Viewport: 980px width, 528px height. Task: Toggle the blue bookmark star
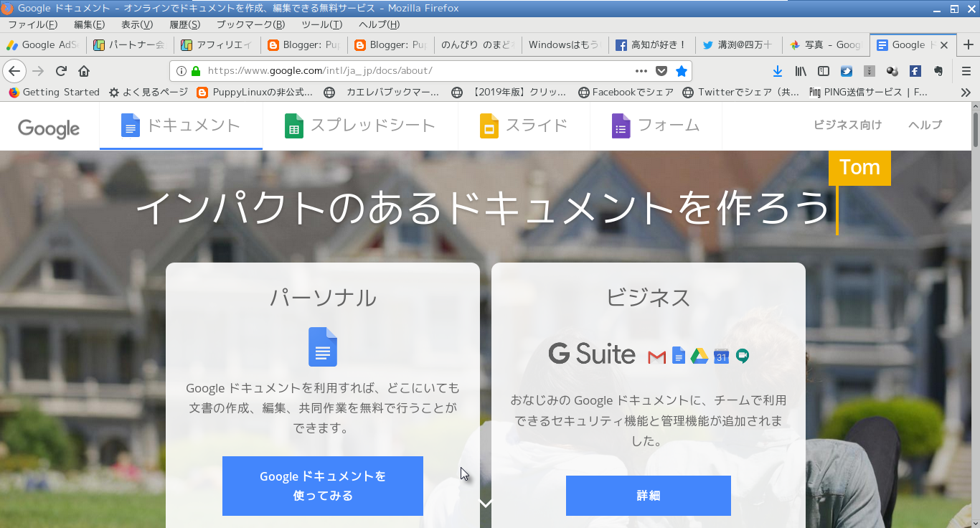[x=682, y=71]
